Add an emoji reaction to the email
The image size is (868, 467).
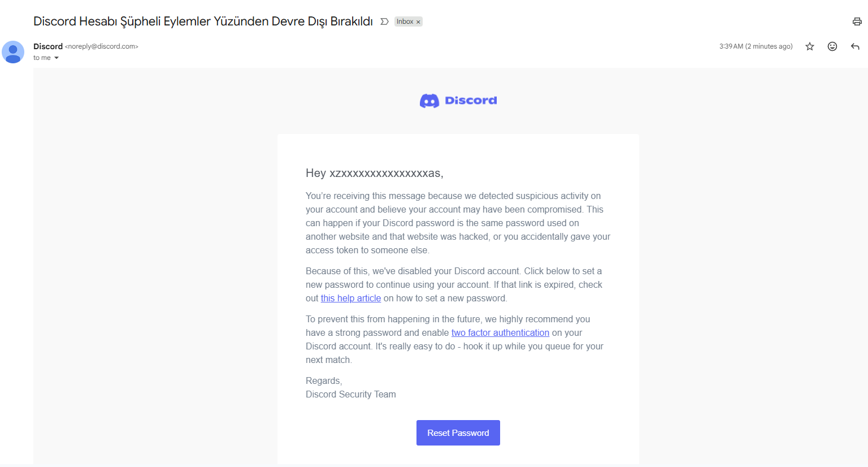pos(832,46)
